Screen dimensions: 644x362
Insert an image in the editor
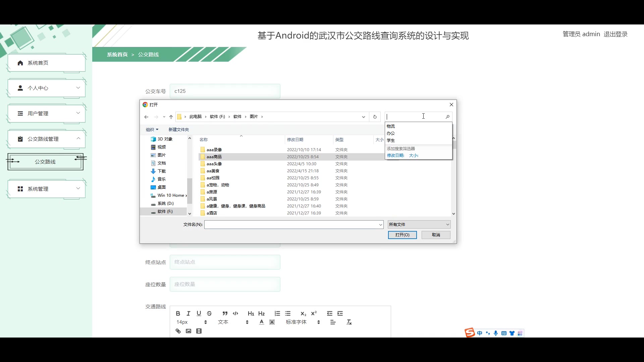[189, 331]
